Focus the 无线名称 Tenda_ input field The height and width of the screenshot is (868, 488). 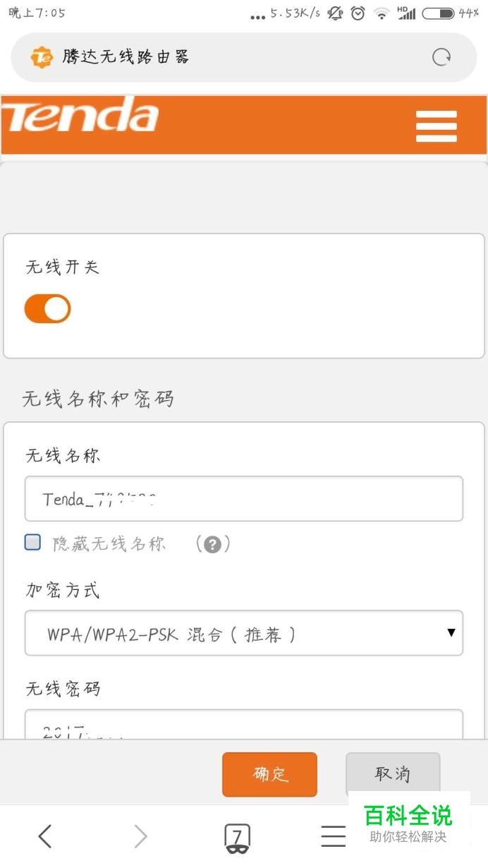coord(244,498)
